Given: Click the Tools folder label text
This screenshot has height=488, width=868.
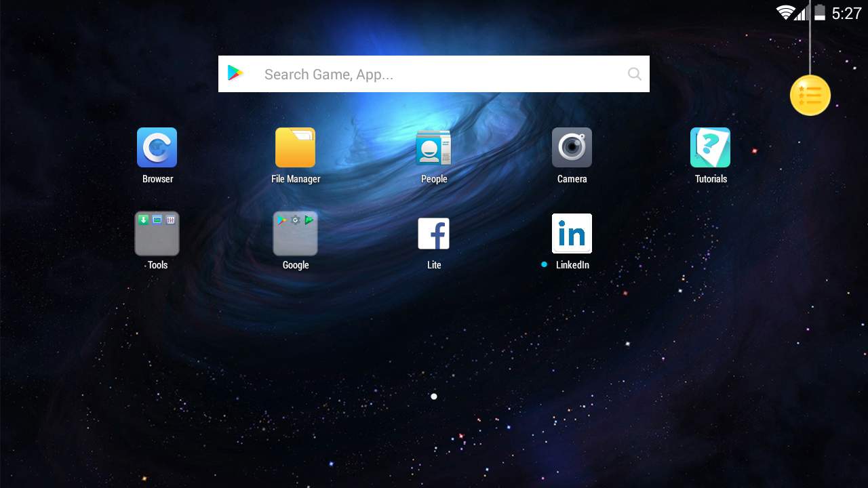Looking at the screenshot, I should point(157,265).
